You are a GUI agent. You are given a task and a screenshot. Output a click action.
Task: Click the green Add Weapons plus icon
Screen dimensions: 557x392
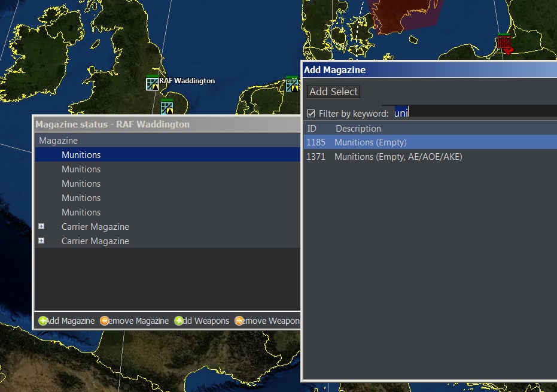click(179, 321)
